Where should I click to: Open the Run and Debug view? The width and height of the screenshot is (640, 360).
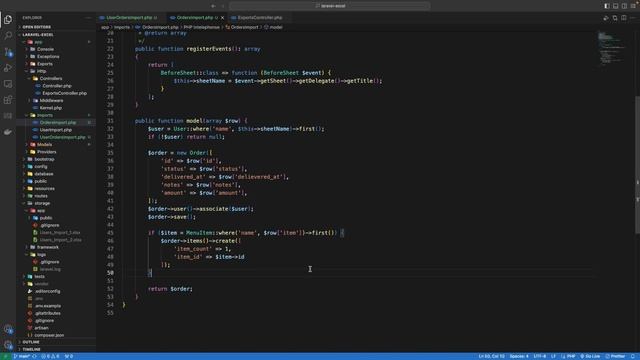pos(8,68)
